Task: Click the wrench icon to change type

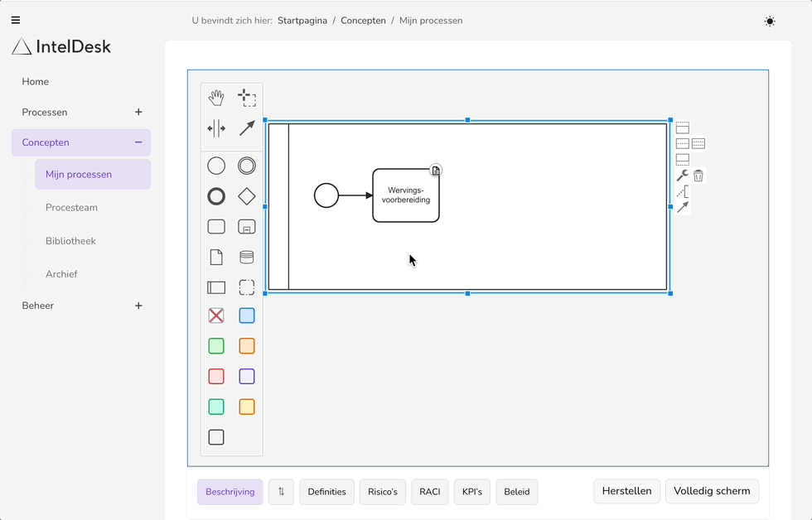Action: (x=683, y=176)
